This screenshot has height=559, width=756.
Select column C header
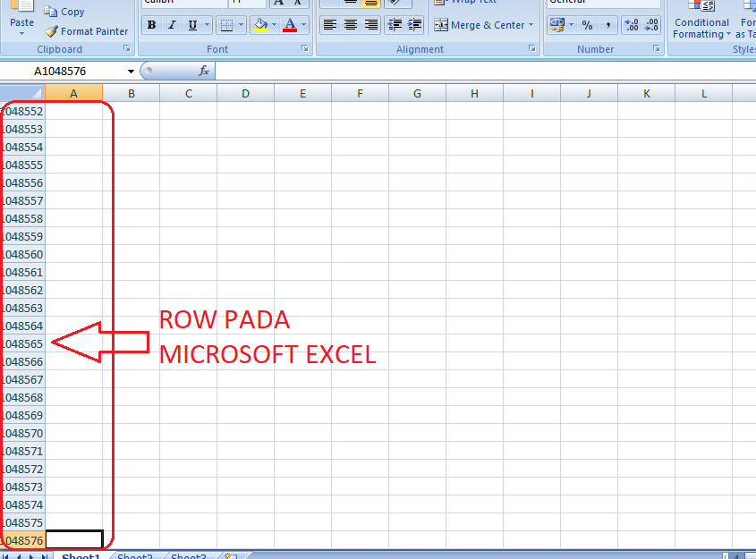[189, 94]
